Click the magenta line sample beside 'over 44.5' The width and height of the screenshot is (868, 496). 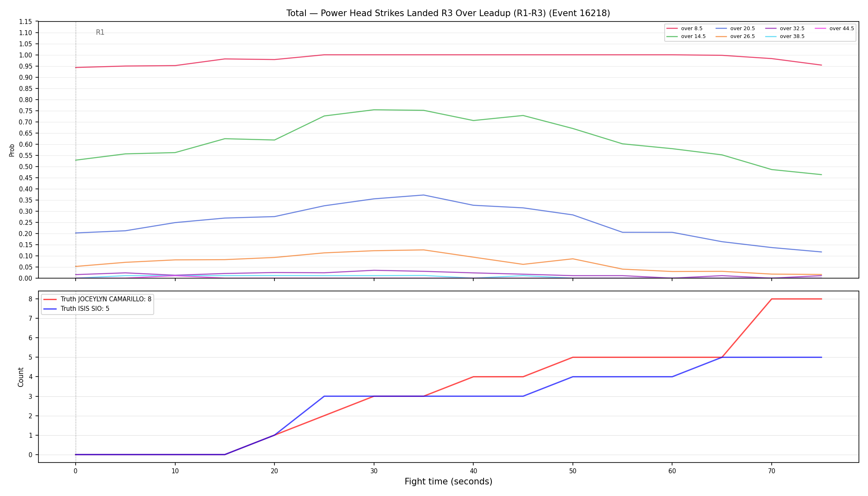pyautogui.click(x=820, y=29)
